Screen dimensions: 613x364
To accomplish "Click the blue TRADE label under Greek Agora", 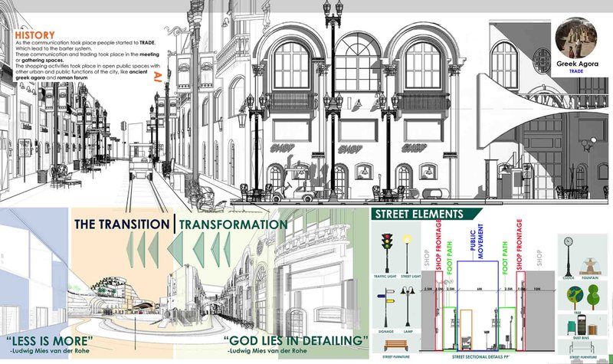I will [576, 71].
